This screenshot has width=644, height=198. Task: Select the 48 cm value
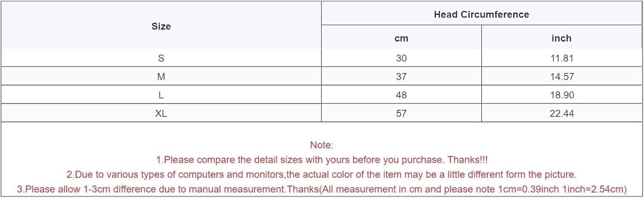(401, 95)
